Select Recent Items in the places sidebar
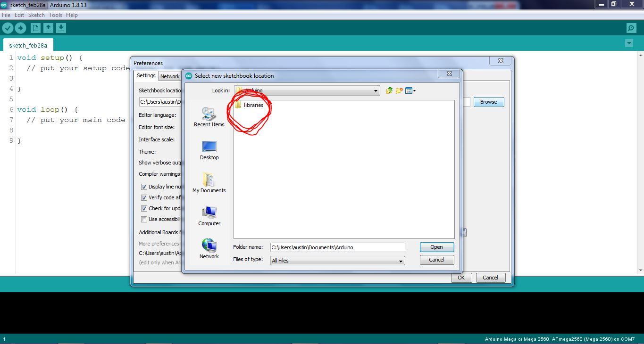 click(x=209, y=117)
